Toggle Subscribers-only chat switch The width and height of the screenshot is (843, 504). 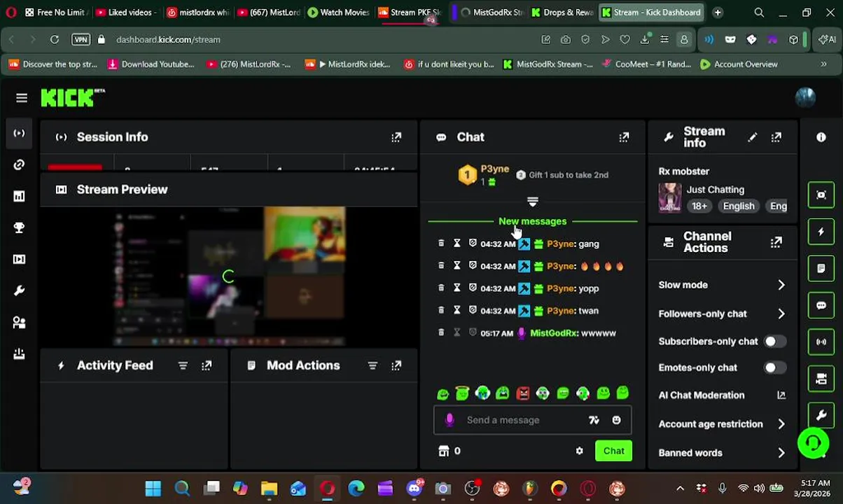coord(774,342)
